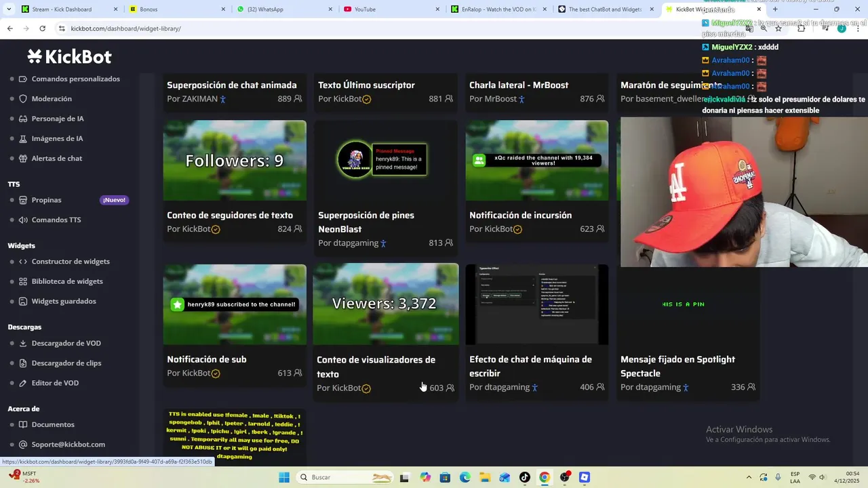Show hidden system tray icons
This screenshot has height=488, width=868.
[x=748, y=477]
